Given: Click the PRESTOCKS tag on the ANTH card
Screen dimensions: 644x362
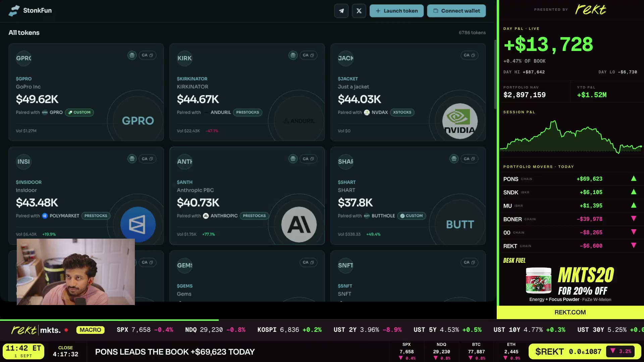Looking at the screenshot, I should pyautogui.click(x=254, y=216).
